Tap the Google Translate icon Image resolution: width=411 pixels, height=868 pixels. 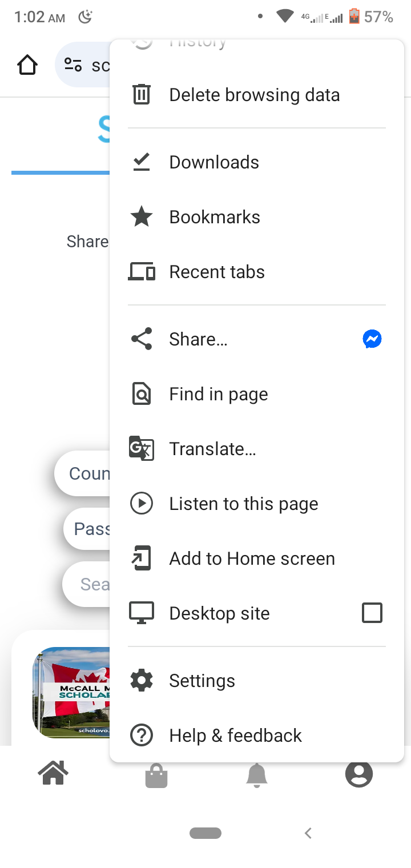click(141, 449)
